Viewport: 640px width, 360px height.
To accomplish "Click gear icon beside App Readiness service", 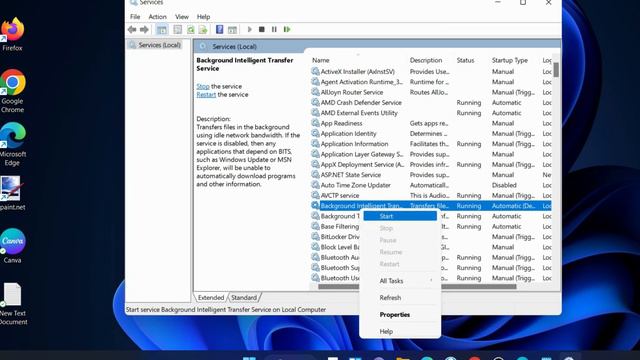I will click(x=315, y=123).
